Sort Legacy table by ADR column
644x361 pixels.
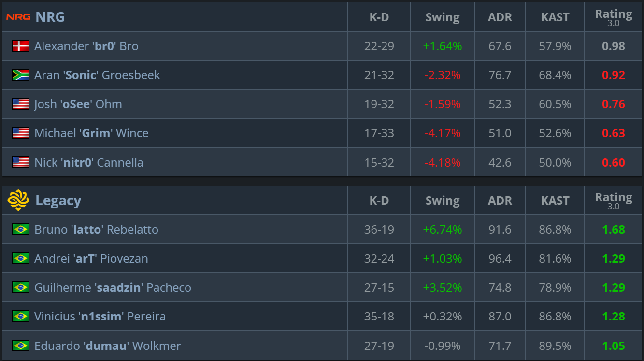click(x=500, y=201)
